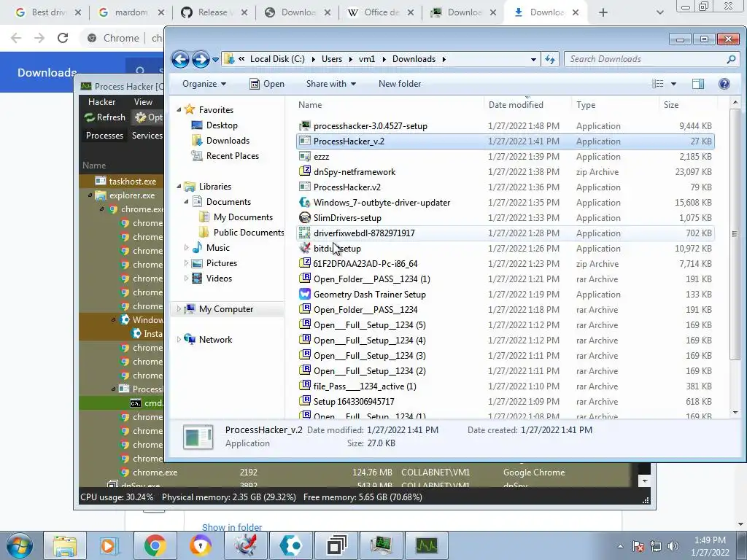Image resolution: width=747 pixels, height=560 pixels.
Task: Click the change view icon
Action: pyautogui.click(x=658, y=84)
